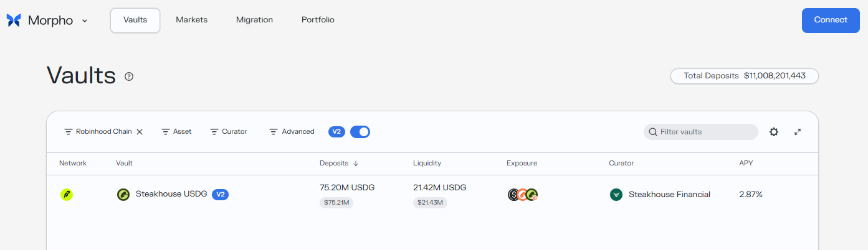Open the Asset filter dropdown
868x250 pixels.
pos(177,132)
